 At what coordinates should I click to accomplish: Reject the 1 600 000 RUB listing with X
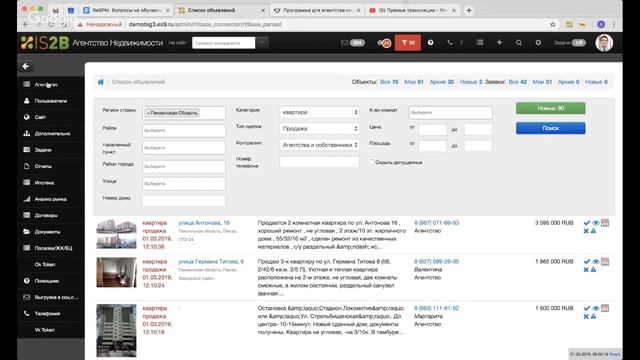586,317
